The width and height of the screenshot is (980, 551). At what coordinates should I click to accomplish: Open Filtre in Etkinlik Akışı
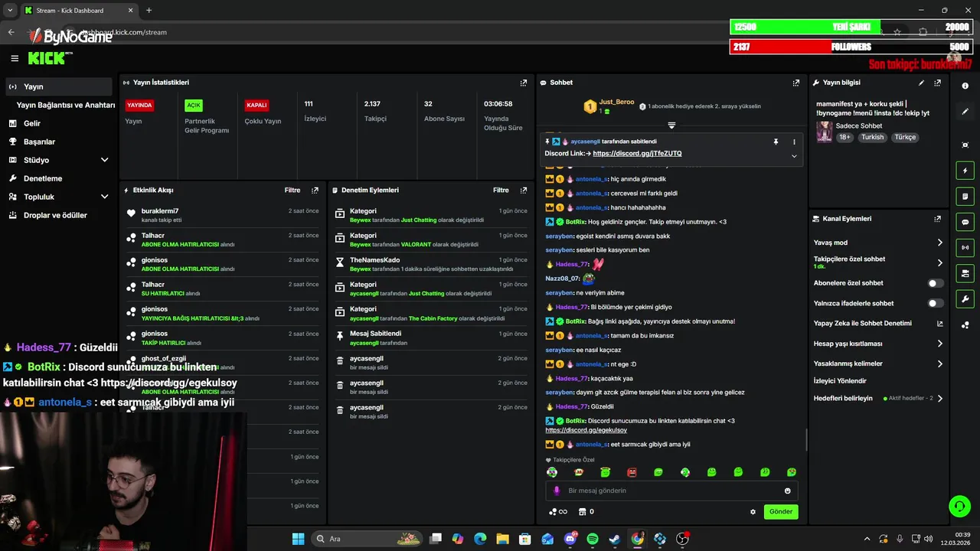coord(292,190)
